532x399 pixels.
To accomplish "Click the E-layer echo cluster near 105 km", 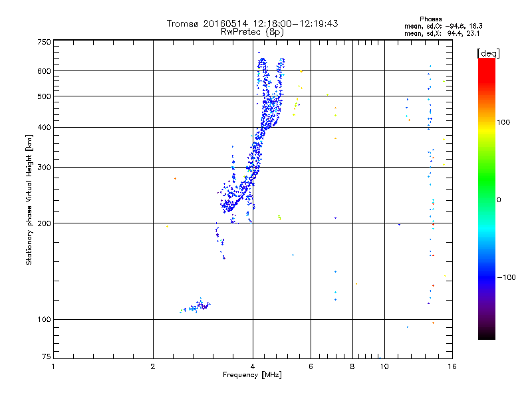I will 196,306.
